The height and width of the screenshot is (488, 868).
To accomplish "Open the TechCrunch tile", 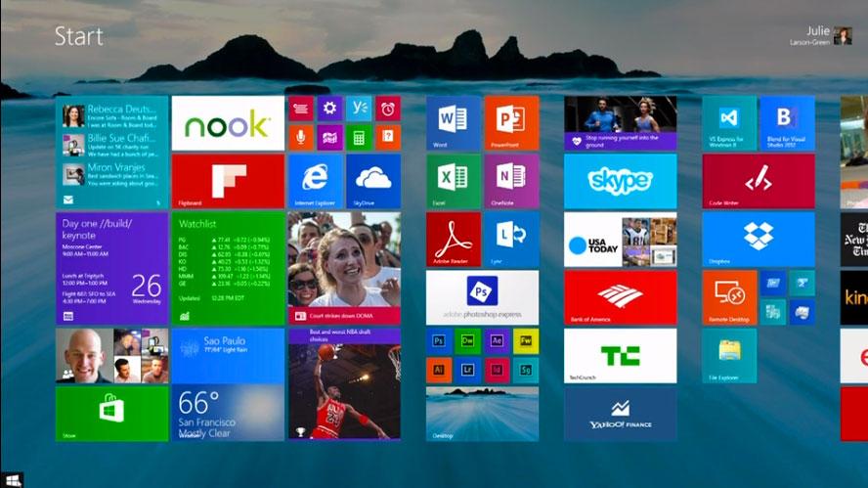I will (x=620, y=356).
